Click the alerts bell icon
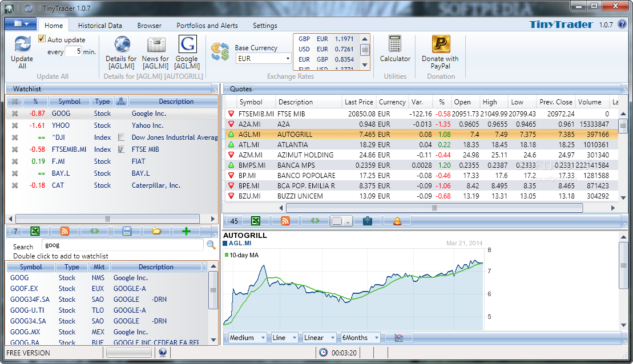 [x=397, y=221]
